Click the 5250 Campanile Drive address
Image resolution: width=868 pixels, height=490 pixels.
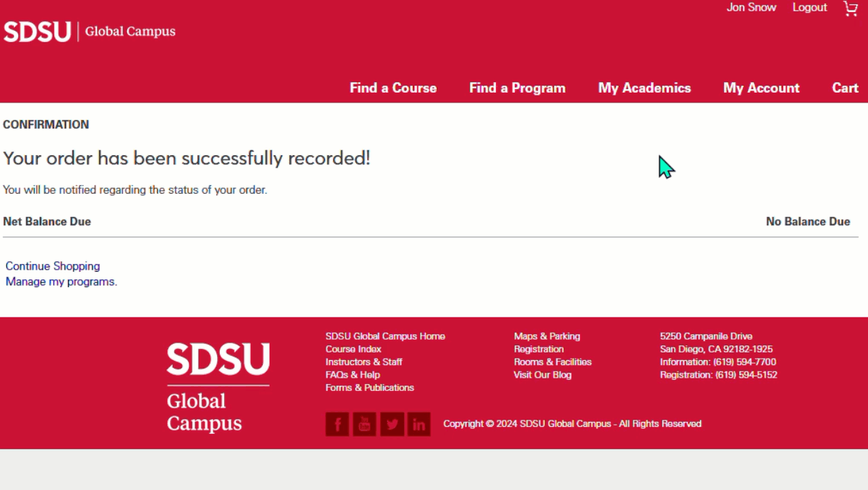point(706,336)
